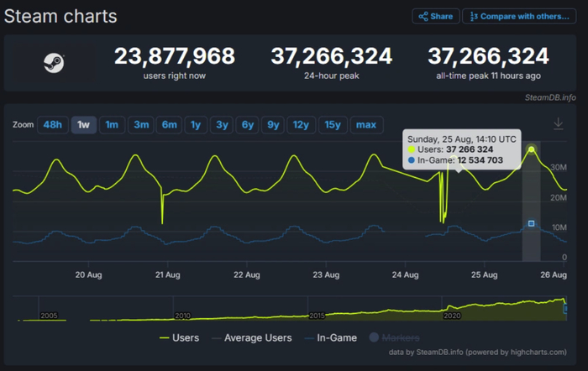This screenshot has height=371, width=588.
Task: Click the chart download arrow icon
Action: click(559, 123)
